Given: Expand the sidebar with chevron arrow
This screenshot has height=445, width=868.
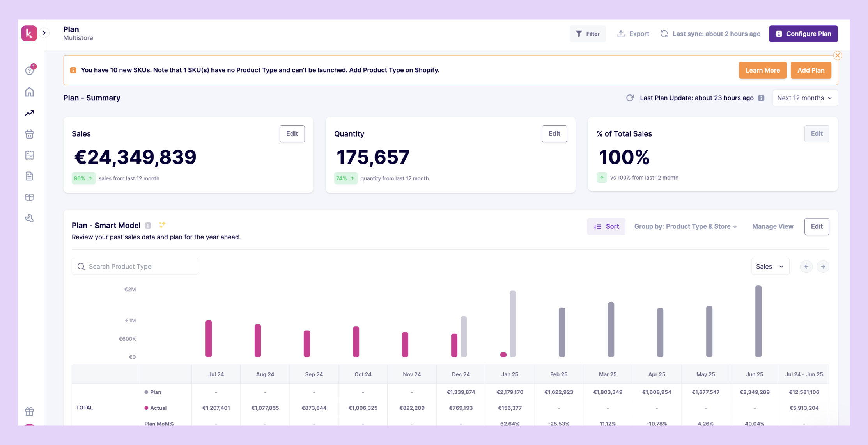Looking at the screenshot, I should tap(44, 33).
